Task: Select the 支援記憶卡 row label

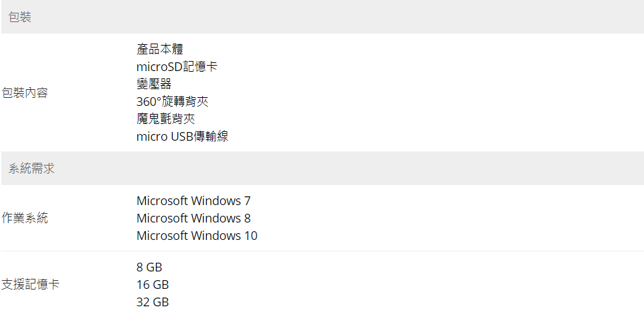Action: point(30,284)
